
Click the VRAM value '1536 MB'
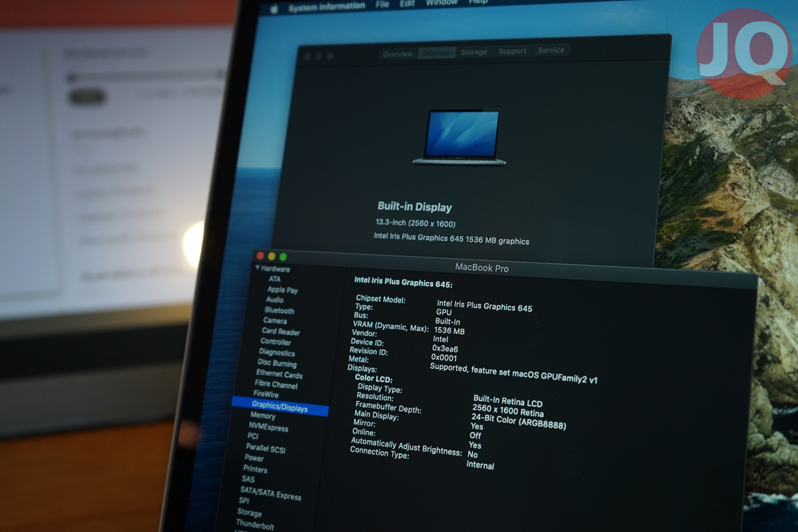[x=450, y=331]
